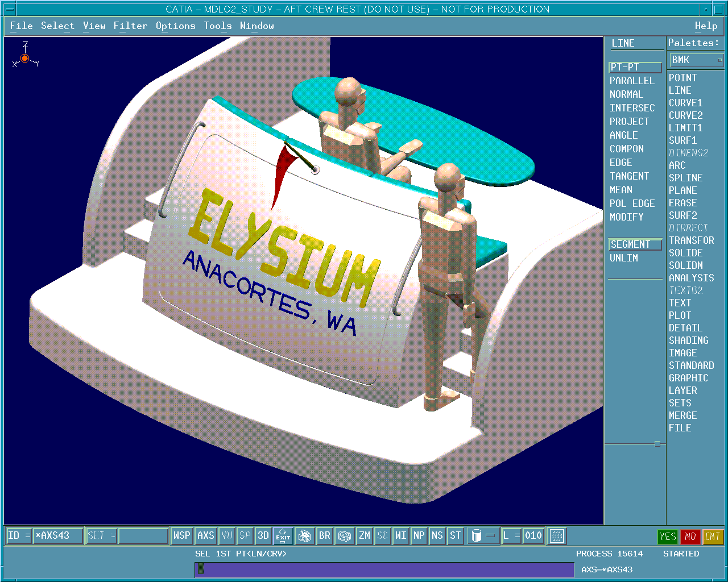Select UNLIM line mode

click(x=623, y=258)
